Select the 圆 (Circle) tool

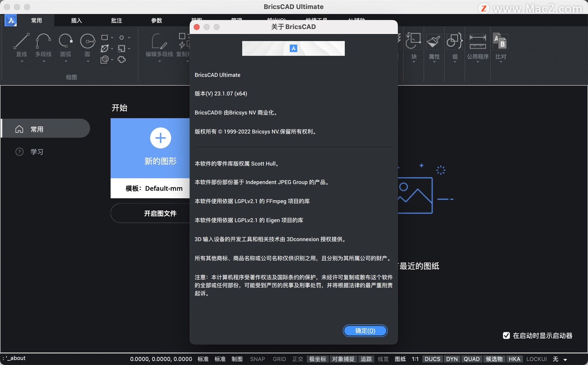87,45
